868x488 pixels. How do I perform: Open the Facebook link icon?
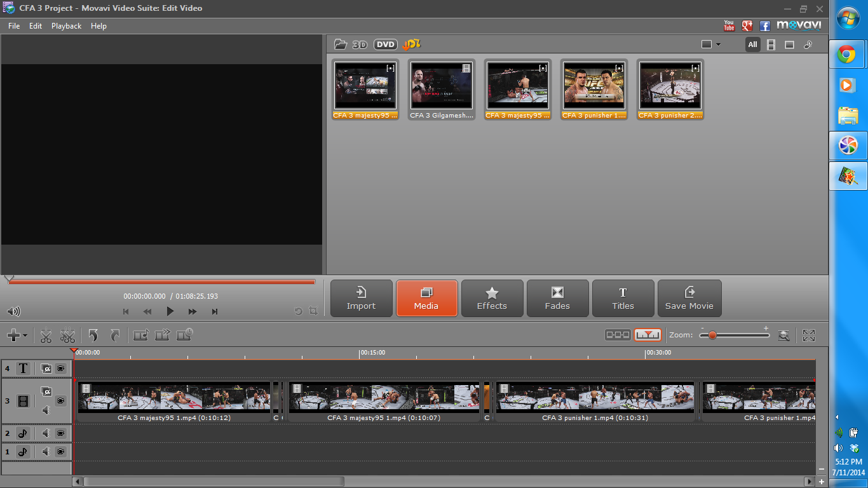(x=765, y=26)
